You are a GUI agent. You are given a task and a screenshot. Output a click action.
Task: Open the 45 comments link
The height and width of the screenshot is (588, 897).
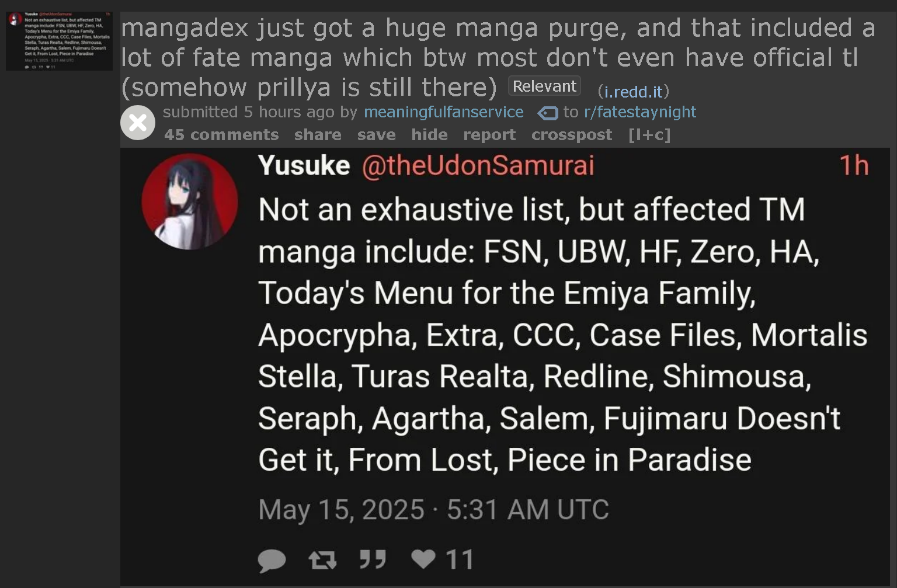pos(221,135)
